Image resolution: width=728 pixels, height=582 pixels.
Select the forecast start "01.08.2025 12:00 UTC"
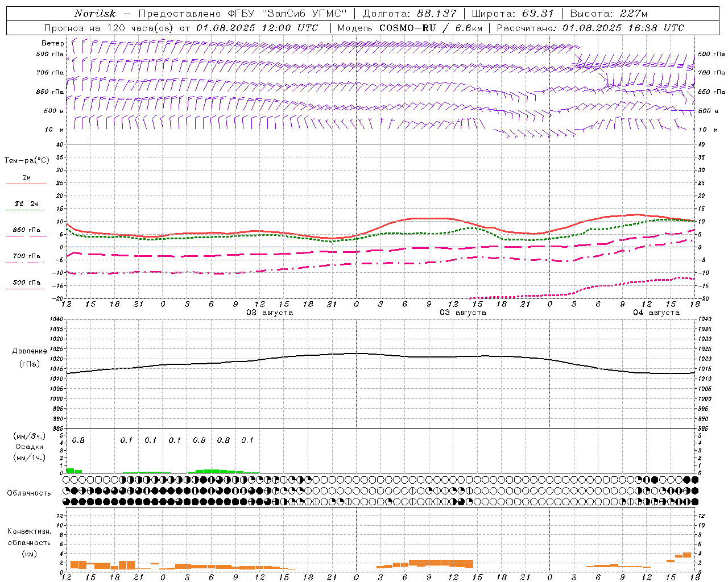click(257, 28)
